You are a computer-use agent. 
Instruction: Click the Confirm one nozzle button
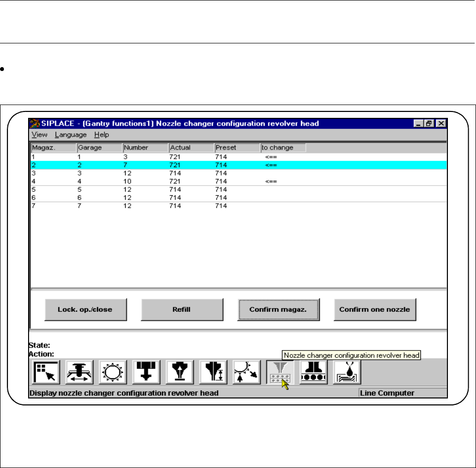pos(375,310)
